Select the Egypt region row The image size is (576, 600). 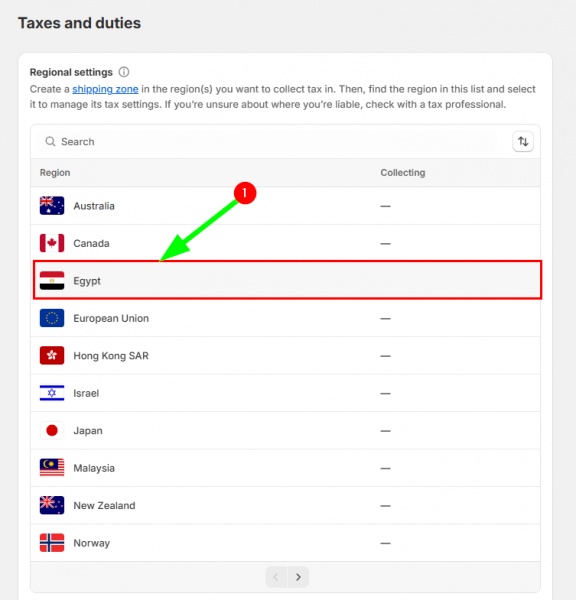[287, 280]
